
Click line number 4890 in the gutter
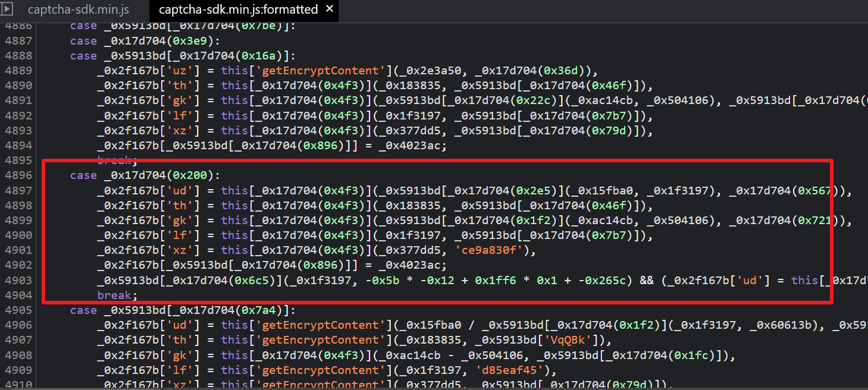(17, 86)
